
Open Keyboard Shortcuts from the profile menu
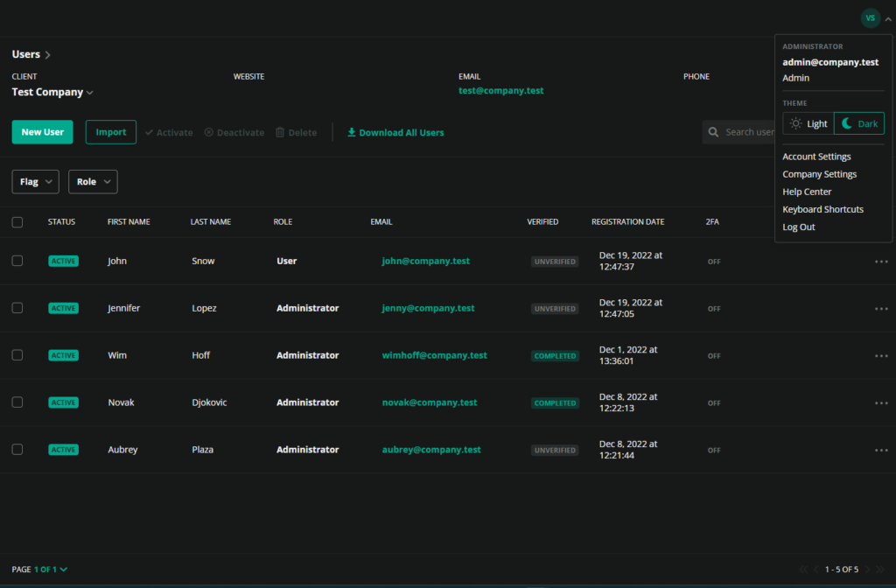pos(822,210)
